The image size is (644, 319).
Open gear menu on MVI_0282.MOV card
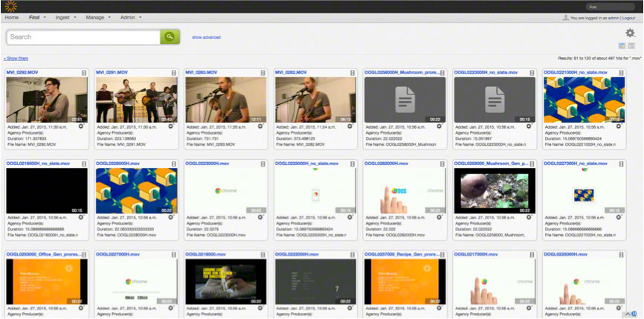click(350, 126)
